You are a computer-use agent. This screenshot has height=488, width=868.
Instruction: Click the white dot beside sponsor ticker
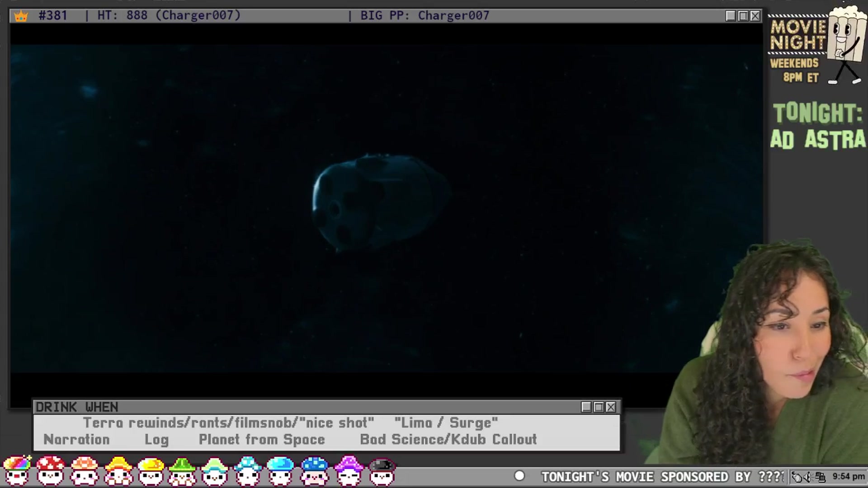click(x=519, y=476)
